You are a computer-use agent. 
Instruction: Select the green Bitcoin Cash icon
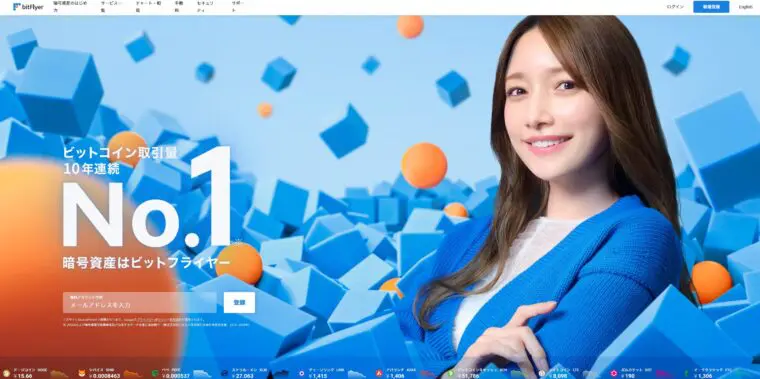[450, 373]
